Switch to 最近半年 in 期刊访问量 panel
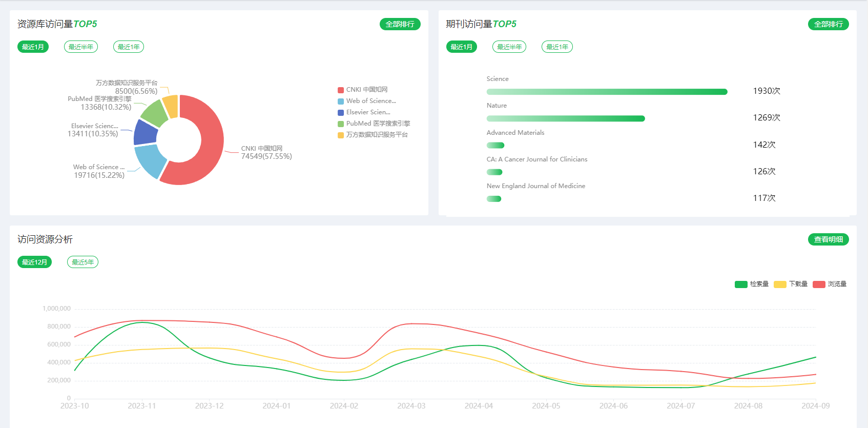The image size is (868, 428). point(509,47)
